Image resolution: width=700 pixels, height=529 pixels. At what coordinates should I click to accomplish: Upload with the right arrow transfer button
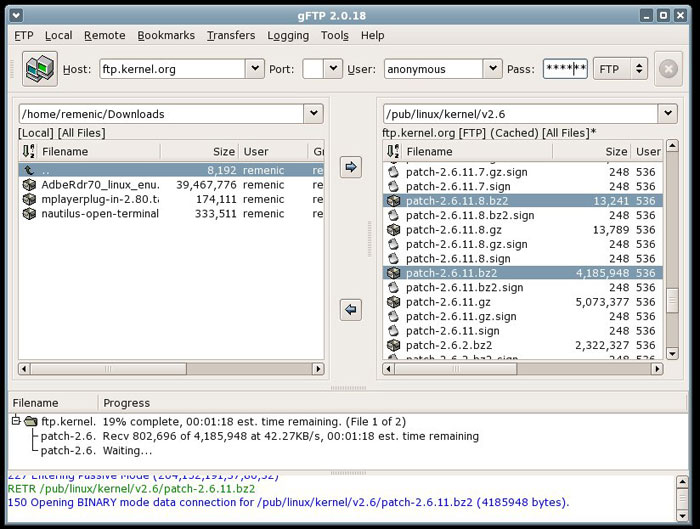pos(351,167)
